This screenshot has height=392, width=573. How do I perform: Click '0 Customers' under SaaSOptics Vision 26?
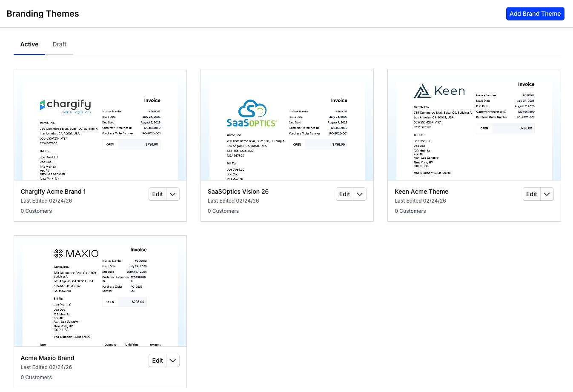click(x=223, y=211)
